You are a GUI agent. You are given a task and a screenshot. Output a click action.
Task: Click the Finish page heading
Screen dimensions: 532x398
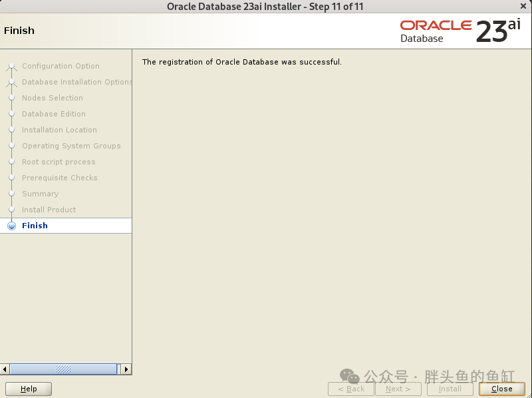point(19,31)
